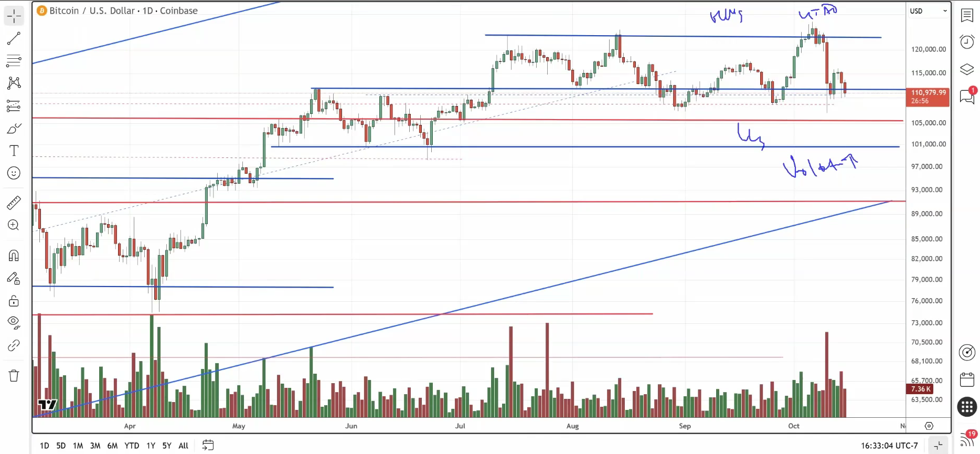Hide all drawings with eye icon
Image resolution: width=980 pixels, height=454 pixels.
pyautogui.click(x=14, y=322)
